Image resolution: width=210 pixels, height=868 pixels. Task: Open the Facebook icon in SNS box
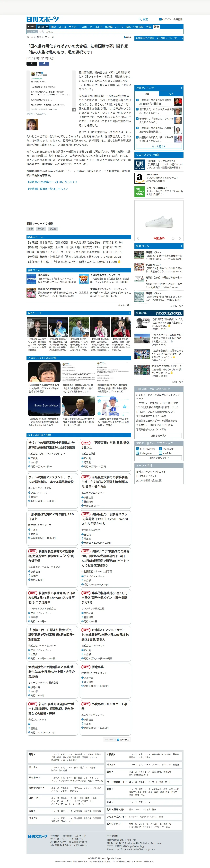160,449
